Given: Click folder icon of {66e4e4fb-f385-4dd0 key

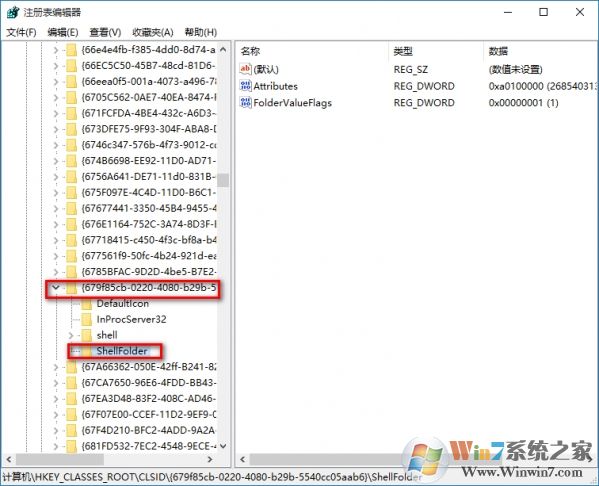Looking at the screenshot, I should (71, 50).
